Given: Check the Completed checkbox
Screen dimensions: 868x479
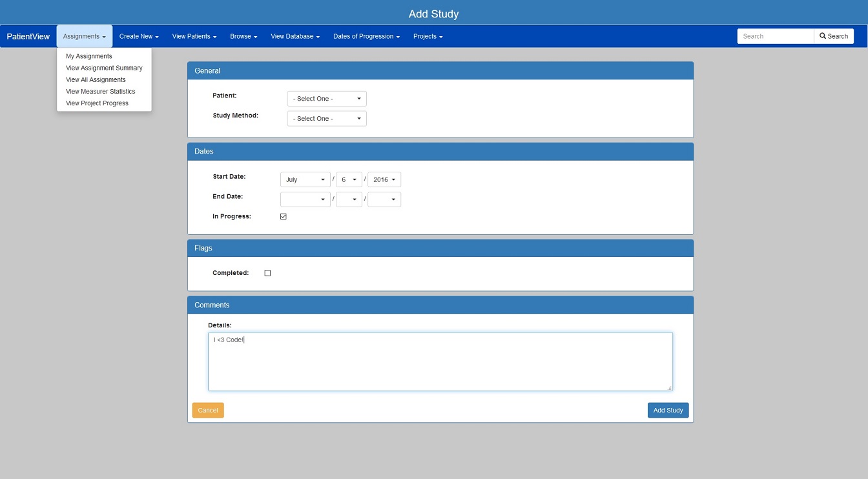Looking at the screenshot, I should tap(267, 273).
